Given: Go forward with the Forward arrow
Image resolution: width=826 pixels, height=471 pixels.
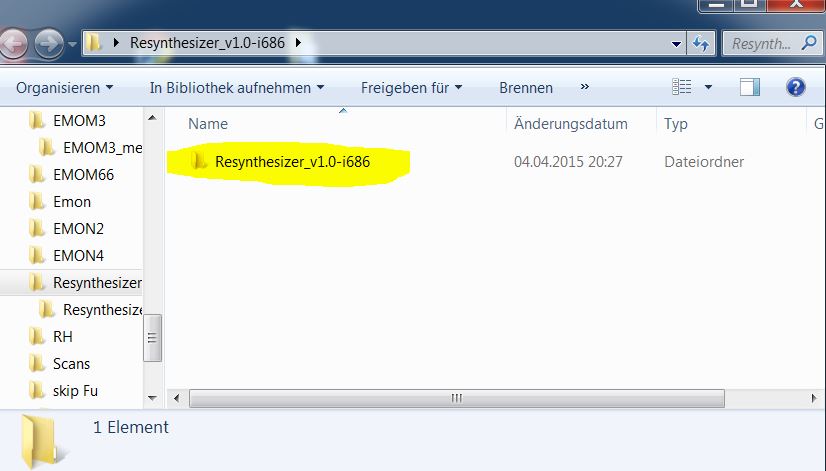Looking at the screenshot, I should pos(49,43).
